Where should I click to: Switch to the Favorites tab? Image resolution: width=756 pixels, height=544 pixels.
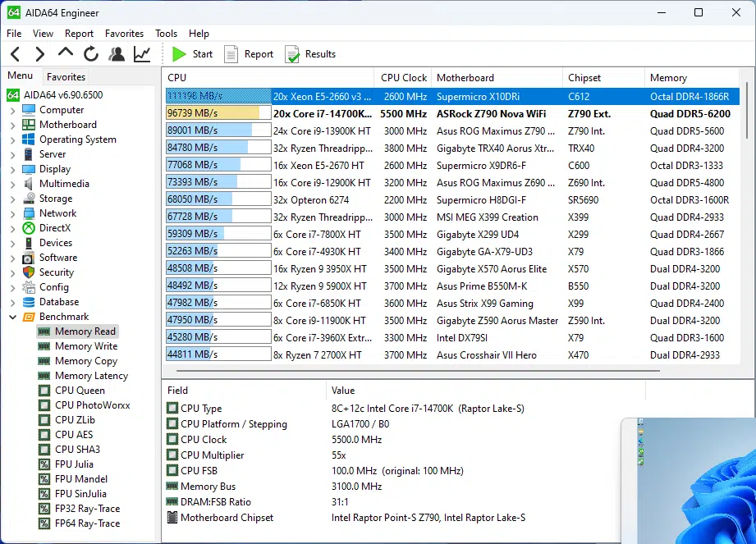pos(66,76)
